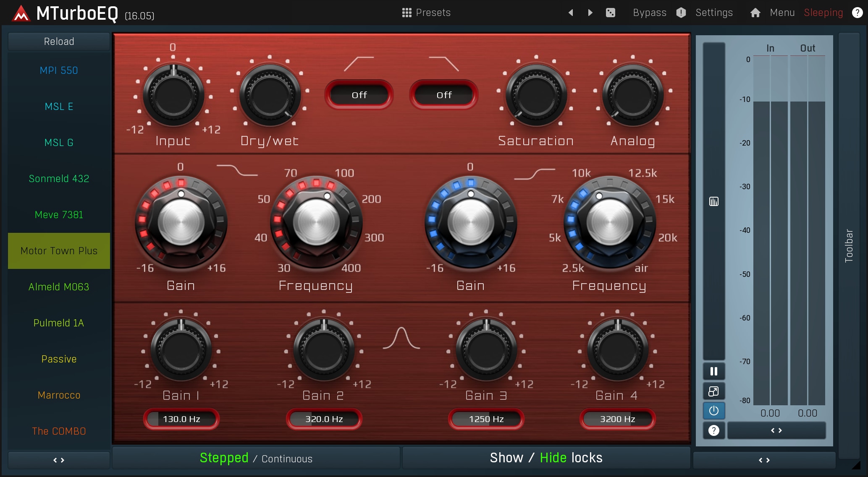Select the MSL E device
Viewport: 868px width, 477px height.
[x=59, y=107]
